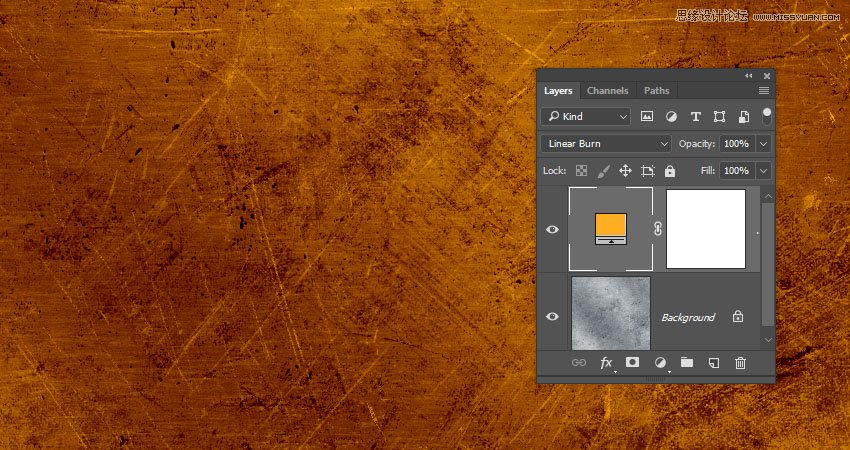Toggle the mask link chain icon
Viewport: 850px width, 450px height.
click(658, 229)
